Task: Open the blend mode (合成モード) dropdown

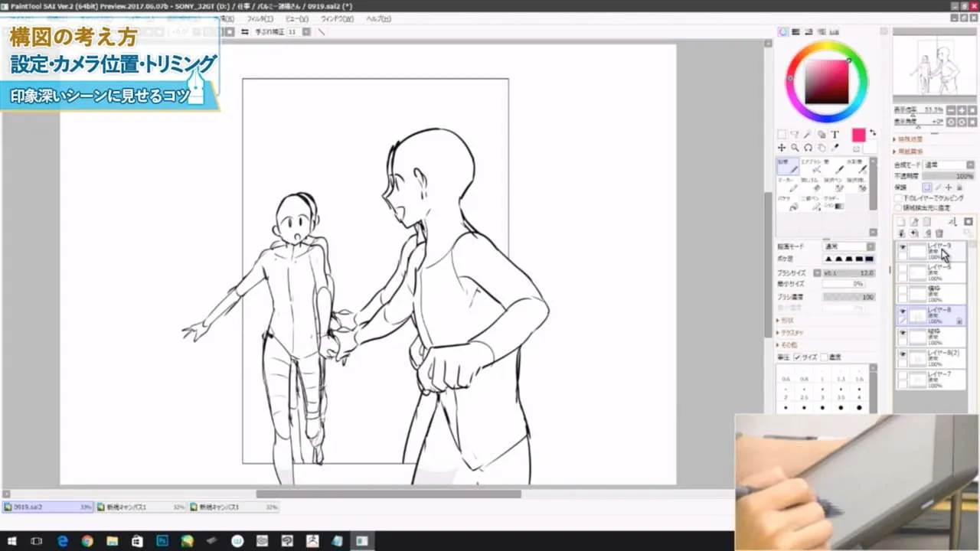Action: coord(948,165)
